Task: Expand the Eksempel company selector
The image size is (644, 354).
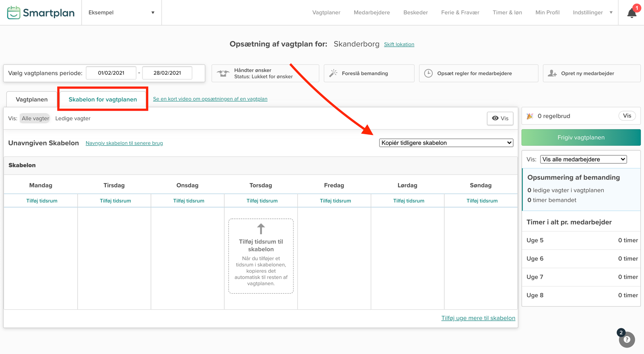Action: pos(121,12)
